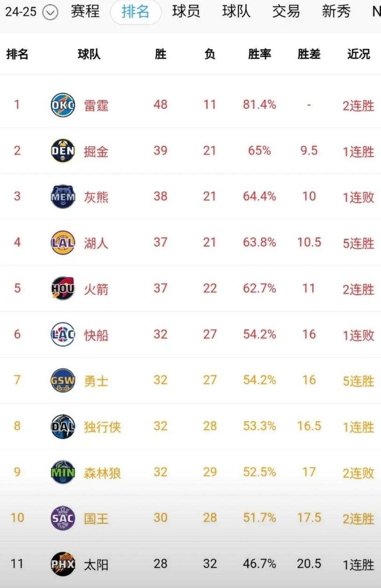Viewport: 381px width, 588px height.
Task: Sort by the 胜率 column header
Action: coord(260,54)
